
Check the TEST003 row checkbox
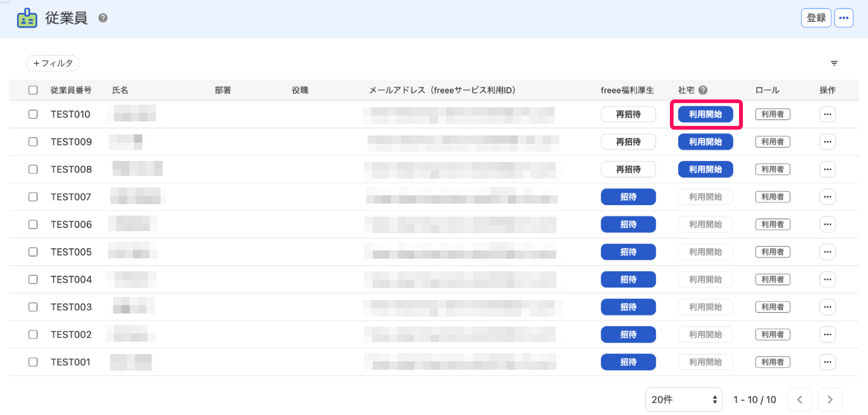tap(33, 307)
